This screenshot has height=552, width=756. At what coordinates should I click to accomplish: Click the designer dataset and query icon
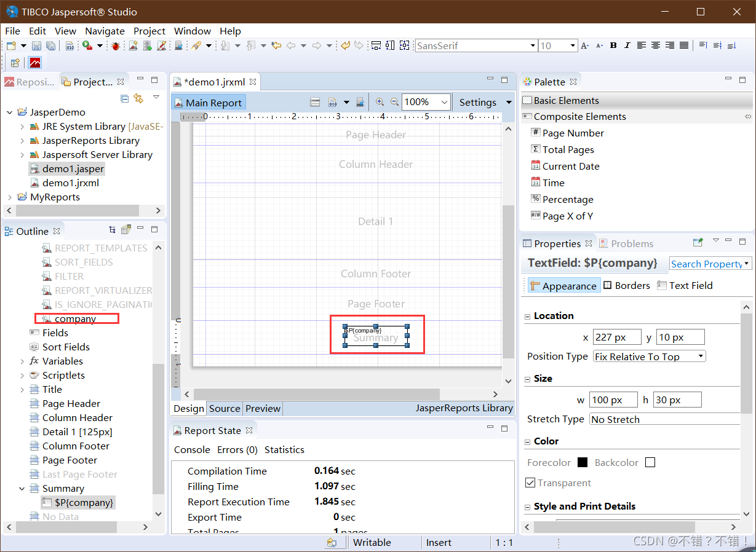[x=315, y=102]
